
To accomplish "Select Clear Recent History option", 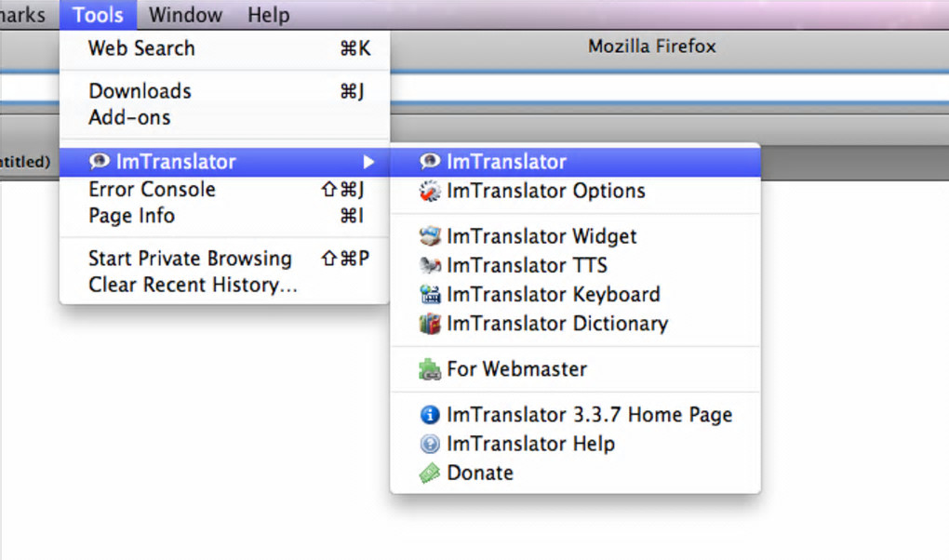I will pyautogui.click(x=193, y=286).
